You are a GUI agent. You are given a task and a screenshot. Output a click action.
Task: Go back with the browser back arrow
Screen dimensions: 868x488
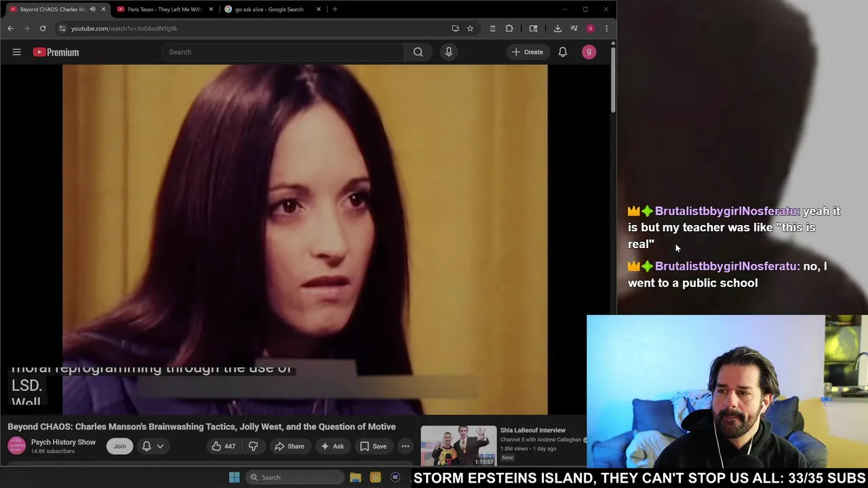[x=10, y=28]
